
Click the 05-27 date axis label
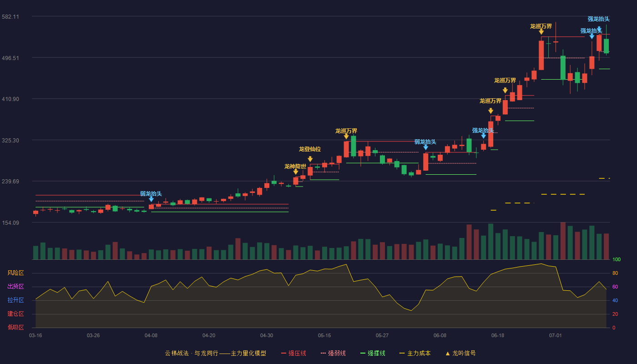coord(382,335)
